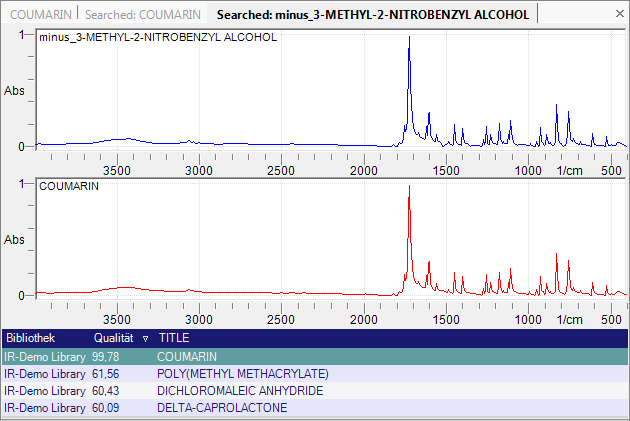The image size is (630, 421).
Task: Click the 1/cm unit label on the upper axis
Action: click(x=569, y=171)
